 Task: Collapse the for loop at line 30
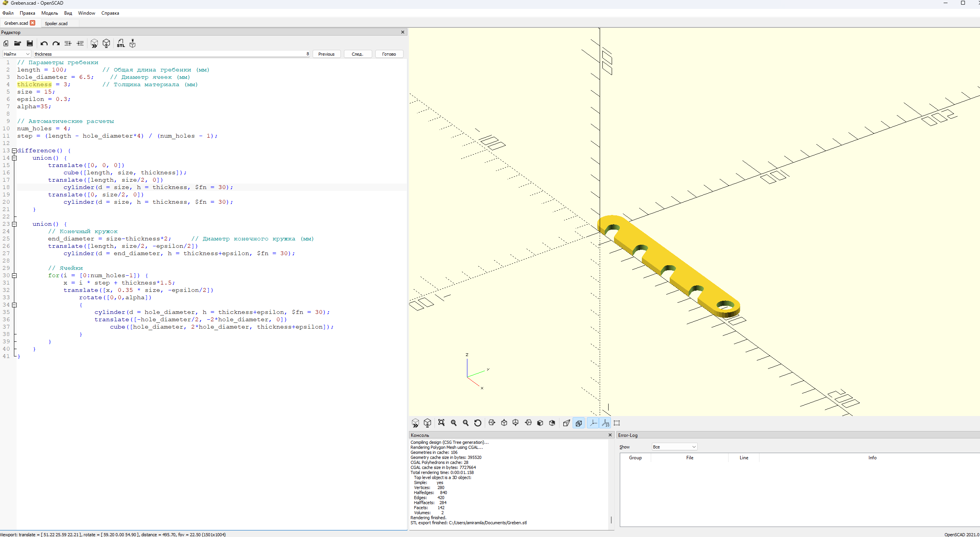pos(14,276)
